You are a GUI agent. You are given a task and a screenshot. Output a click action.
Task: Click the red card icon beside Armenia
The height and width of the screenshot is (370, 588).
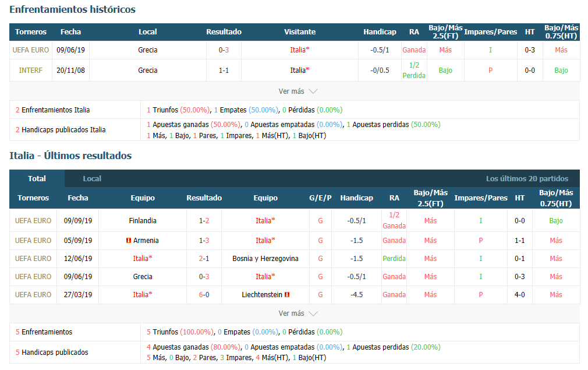[129, 241]
